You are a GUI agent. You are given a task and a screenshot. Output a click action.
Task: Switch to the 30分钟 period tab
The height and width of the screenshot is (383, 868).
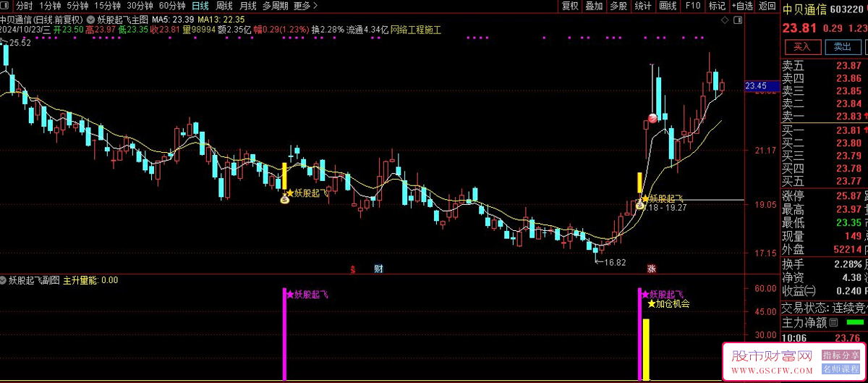pyautogui.click(x=140, y=6)
